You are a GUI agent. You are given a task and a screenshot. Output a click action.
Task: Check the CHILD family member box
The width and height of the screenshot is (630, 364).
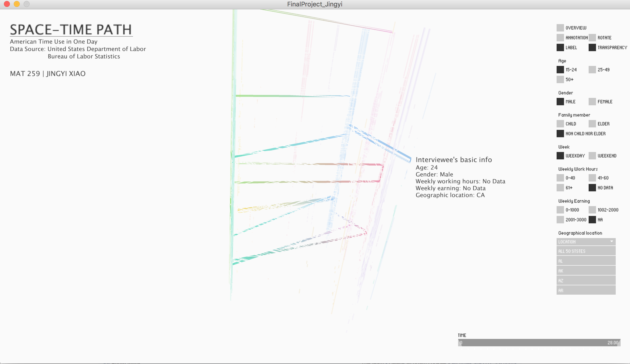coord(560,123)
